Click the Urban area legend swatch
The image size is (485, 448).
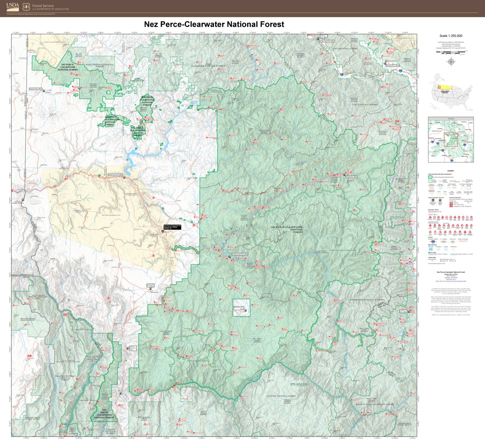click(445, 194)
